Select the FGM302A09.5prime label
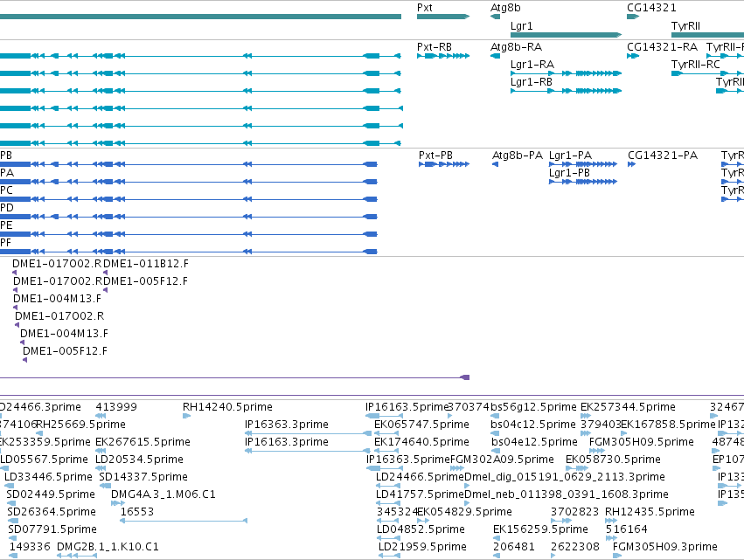This screenshot has width=744, height=560. [x=502, y=460]
